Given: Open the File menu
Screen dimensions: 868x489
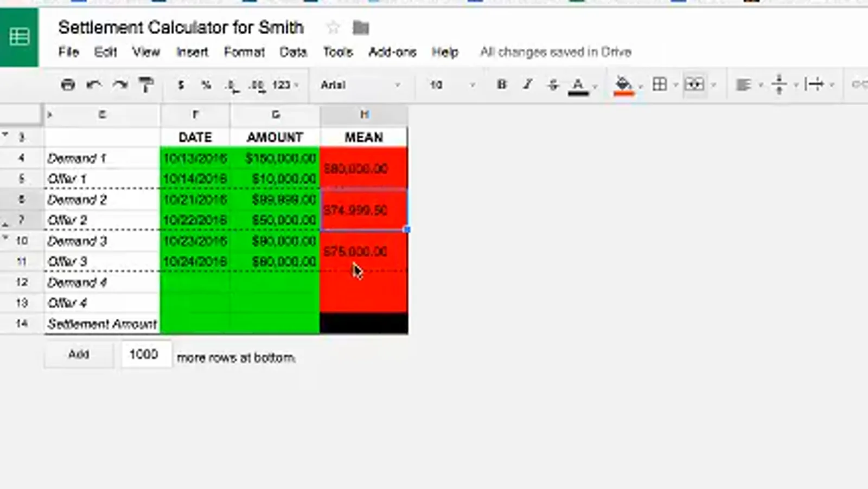Looking at the screenshot, I should tap(68, 52).
